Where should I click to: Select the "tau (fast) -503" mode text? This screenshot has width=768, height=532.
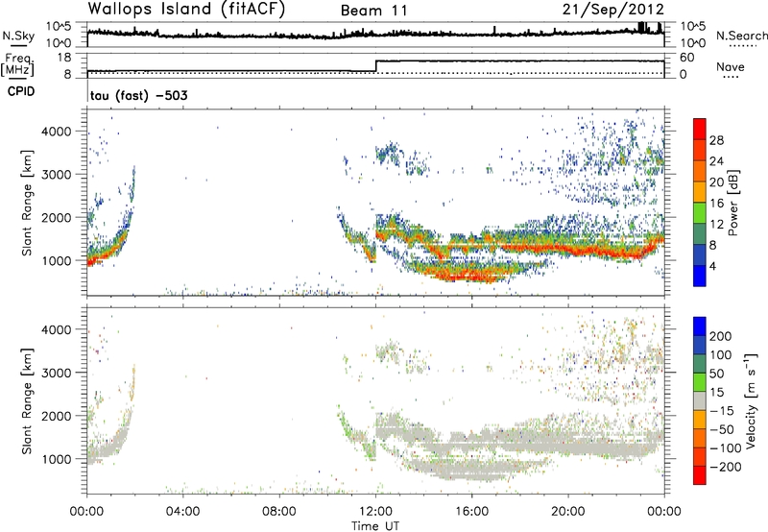[x=138, y=95]
